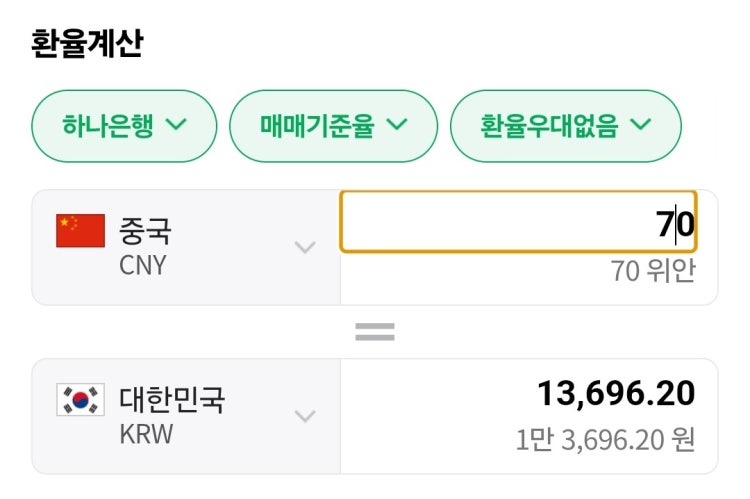Select the 대한민국 country label
Image resolution: width=750 pixels, height=499 pixels.
172,399
